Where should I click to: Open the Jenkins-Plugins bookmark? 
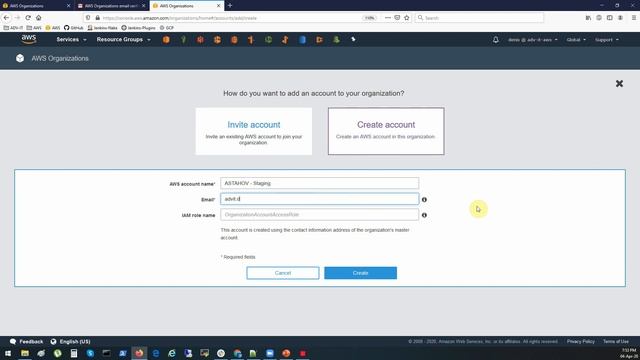[138, 28]
